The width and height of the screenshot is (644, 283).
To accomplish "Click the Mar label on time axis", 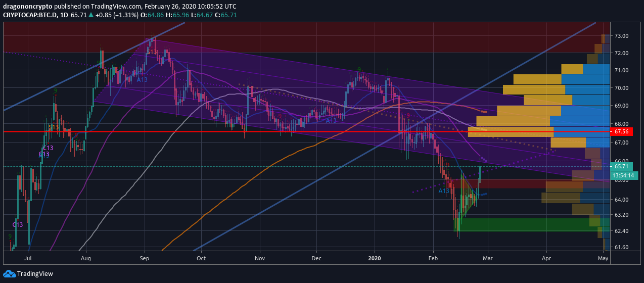I will [x=487, y=258].
